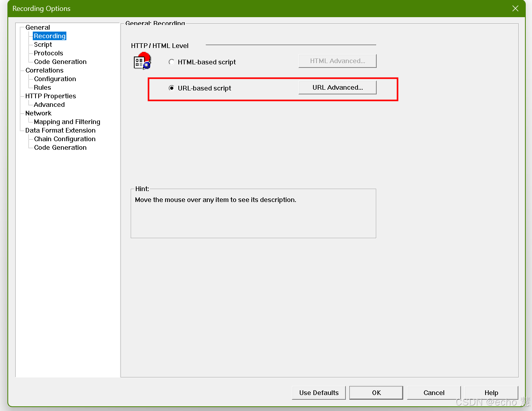The width and height of the screenshot is (532, 411).
Task: Select the HTTP Properties node
Action: click(51, 96)
